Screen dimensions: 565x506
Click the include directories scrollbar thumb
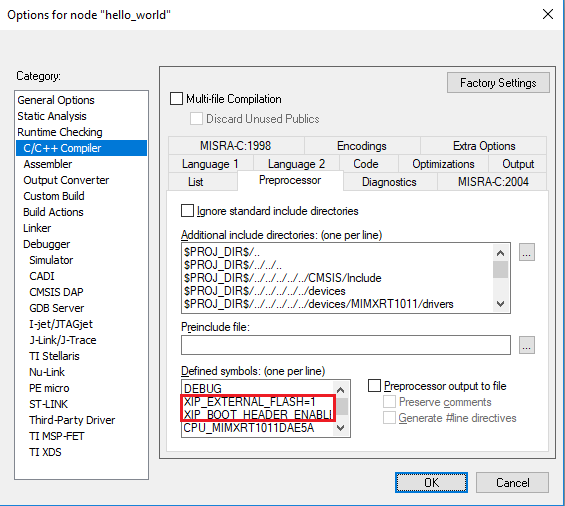coord(500,270)
